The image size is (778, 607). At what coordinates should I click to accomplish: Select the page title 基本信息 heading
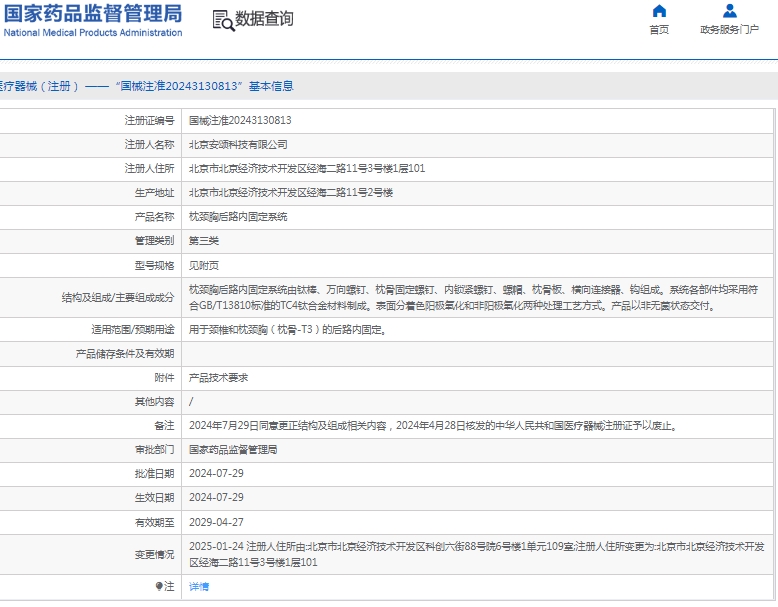coord(271,86)
